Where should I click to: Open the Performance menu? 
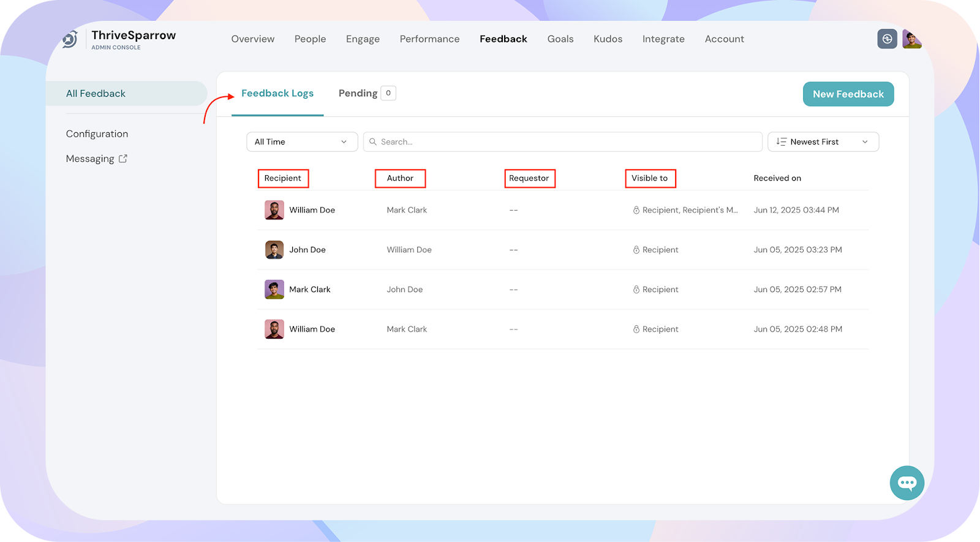(x=429, y=39)
